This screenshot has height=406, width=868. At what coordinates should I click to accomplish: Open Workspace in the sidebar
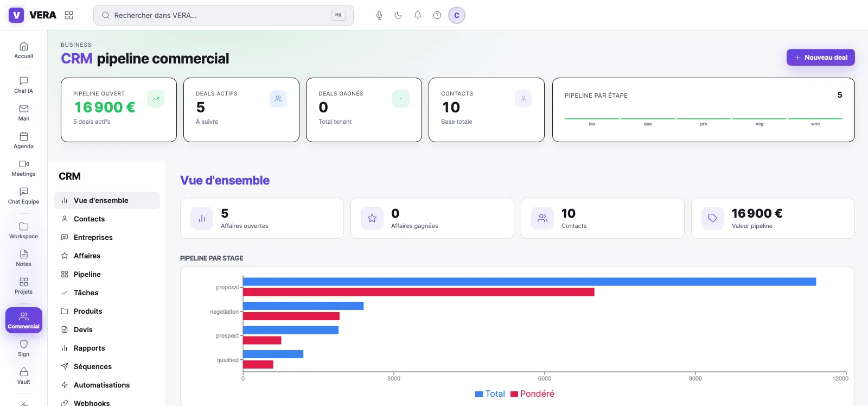(x=24, y=231)
